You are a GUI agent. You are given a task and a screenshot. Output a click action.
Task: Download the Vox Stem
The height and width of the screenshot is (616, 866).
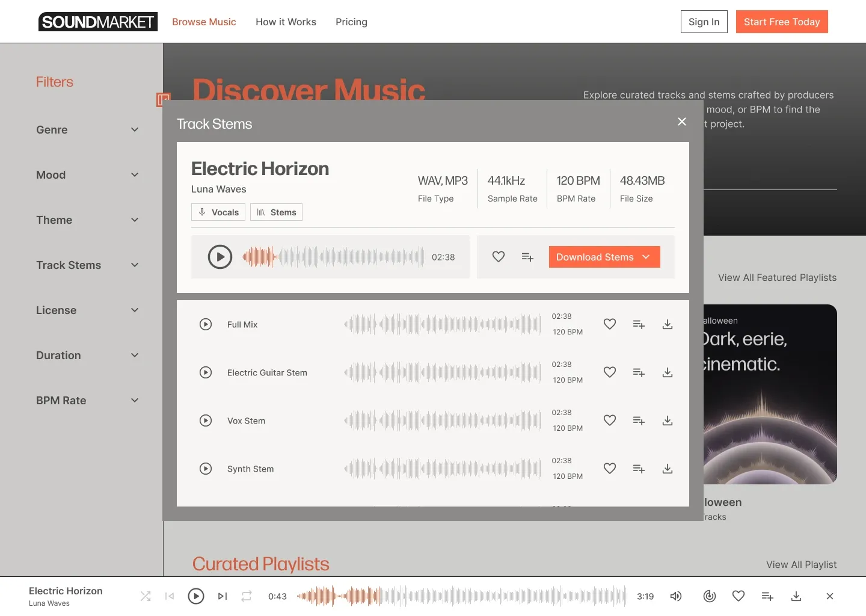[x=668, y=420]
